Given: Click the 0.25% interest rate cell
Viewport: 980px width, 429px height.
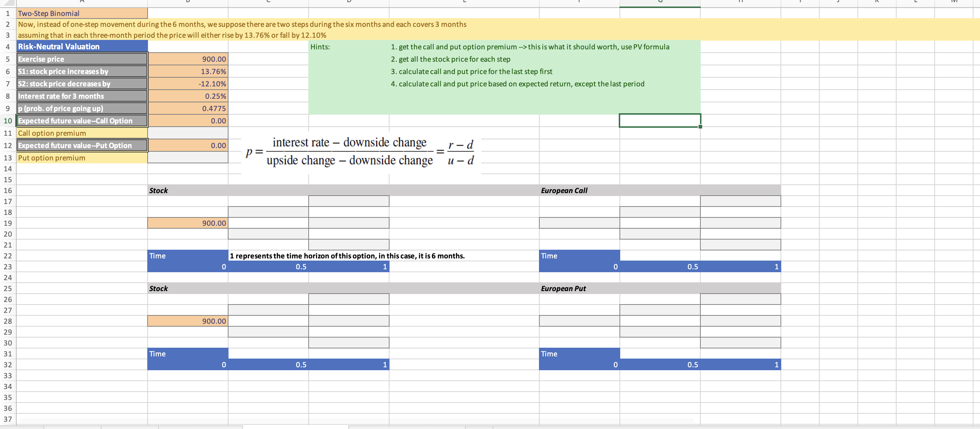Looking at the screenshot, I should (188, 96).
